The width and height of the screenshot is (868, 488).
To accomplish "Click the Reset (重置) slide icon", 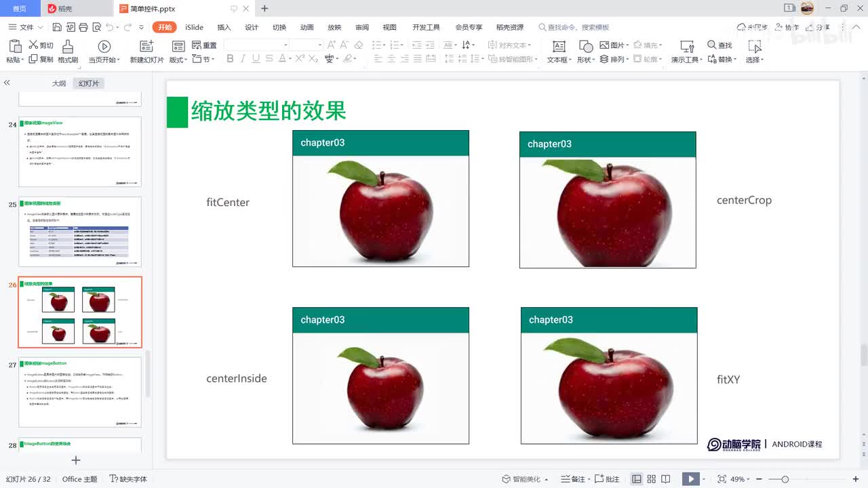I will pos(197,45).
